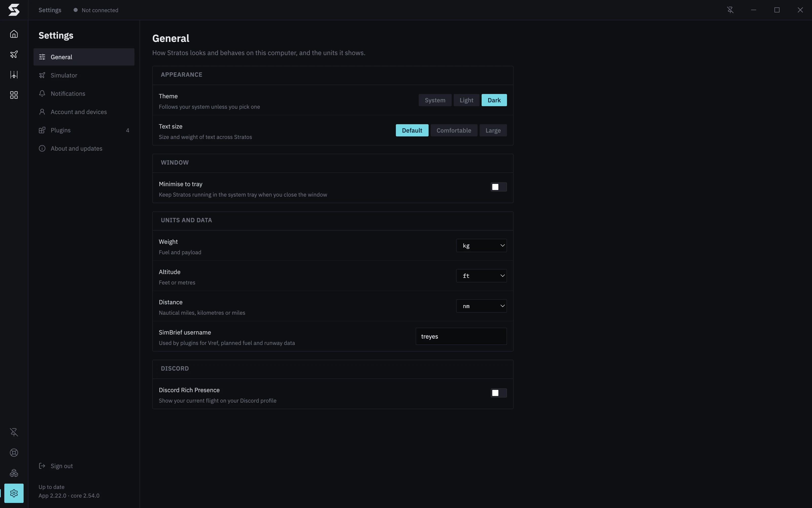Click the 'Settings' title bar label
The image size is (812, 508).
[x=50, y=10]
